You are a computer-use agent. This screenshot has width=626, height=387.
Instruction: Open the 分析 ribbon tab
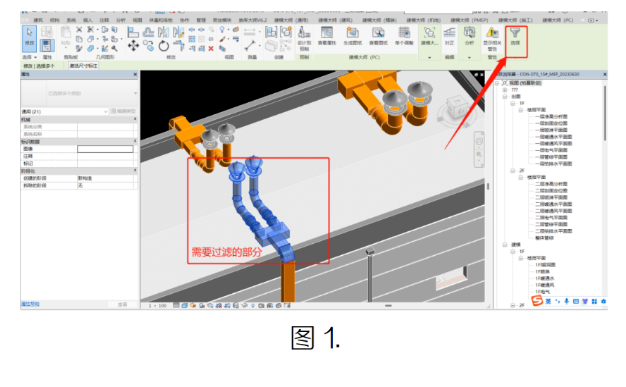(121, 20)
